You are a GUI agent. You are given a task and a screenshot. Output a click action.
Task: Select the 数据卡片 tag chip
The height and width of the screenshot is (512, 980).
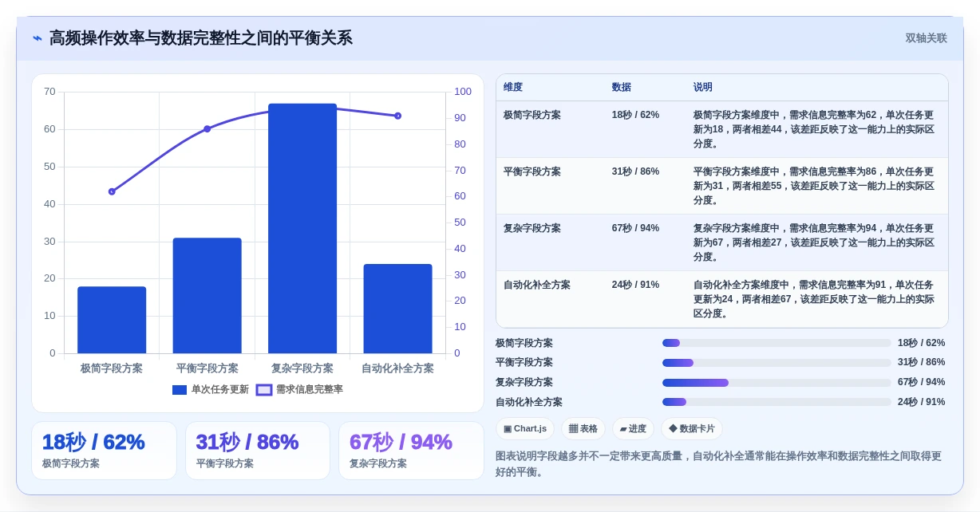point(692,428)
